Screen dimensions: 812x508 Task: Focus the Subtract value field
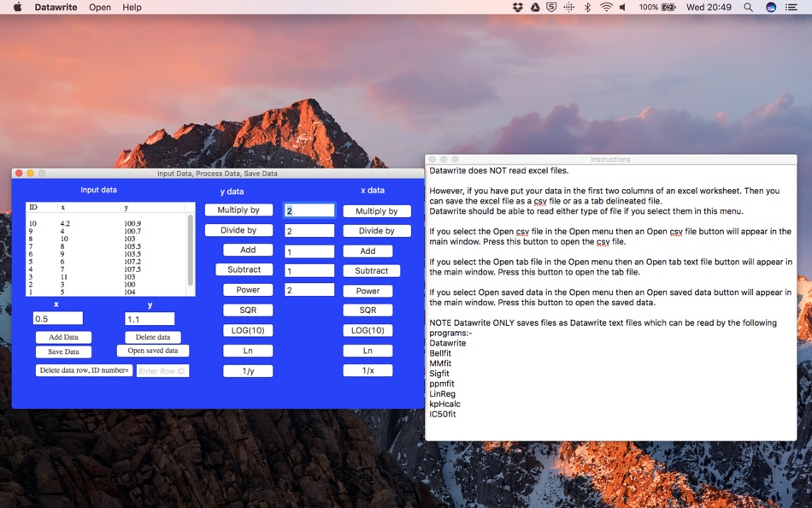pyautogui.click(x=309, y=270)
